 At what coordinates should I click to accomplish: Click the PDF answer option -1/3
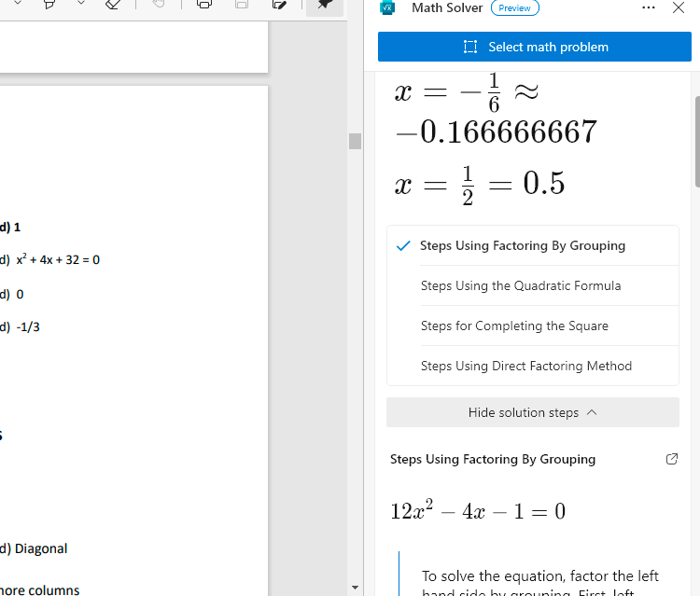tap(28, 327)
